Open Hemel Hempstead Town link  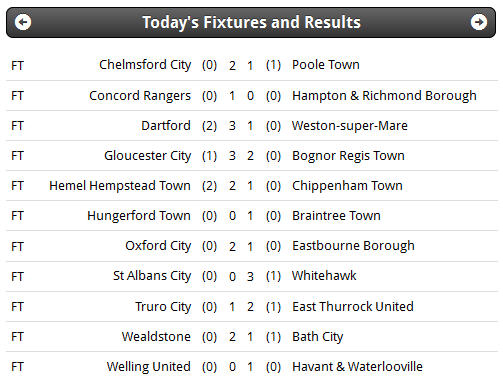click(x=120, y=186)
